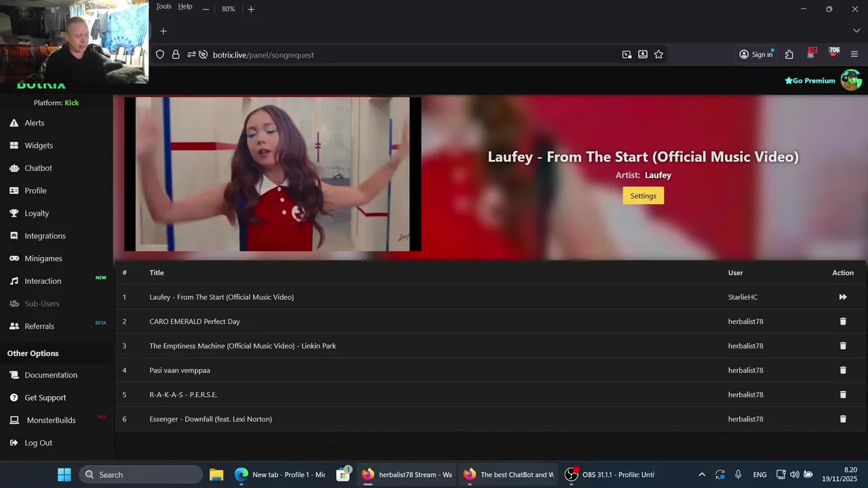
Task: Open site permissions icon in address bar
Action: [x=191, y=55]
